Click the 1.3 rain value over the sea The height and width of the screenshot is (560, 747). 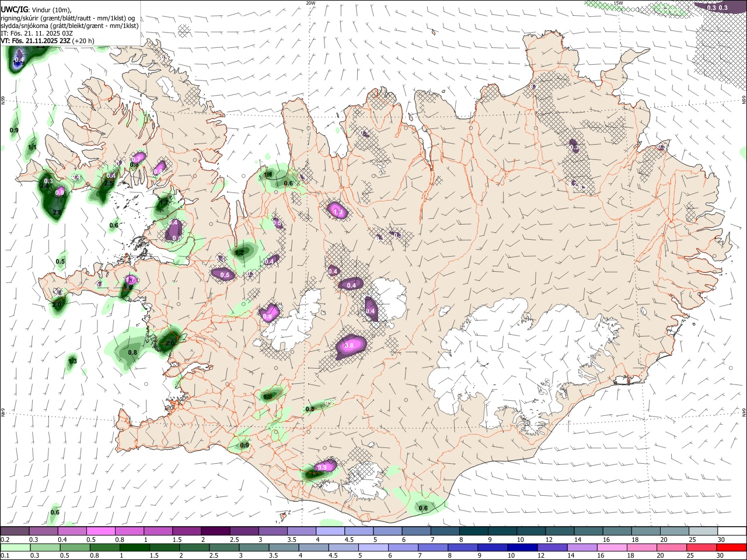72,362
